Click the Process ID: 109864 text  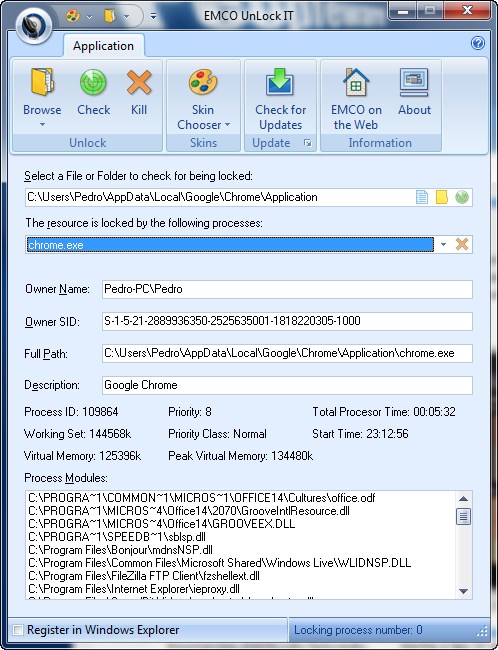[71, 412]
